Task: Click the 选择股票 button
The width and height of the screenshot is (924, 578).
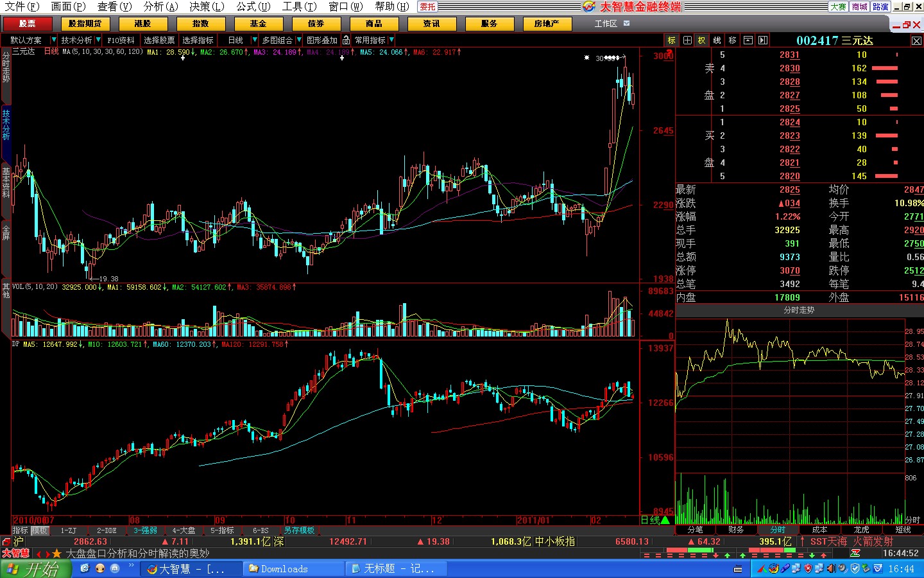Action: point(159,40)
